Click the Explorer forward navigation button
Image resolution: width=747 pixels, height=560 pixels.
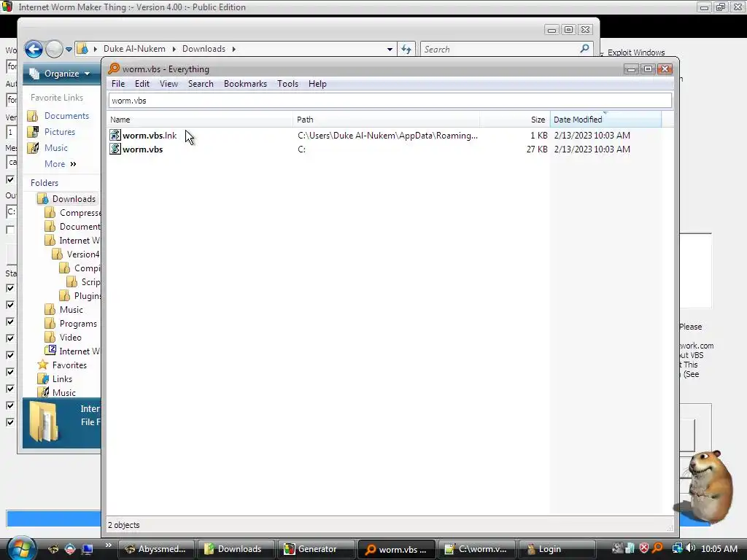(54, 49)
